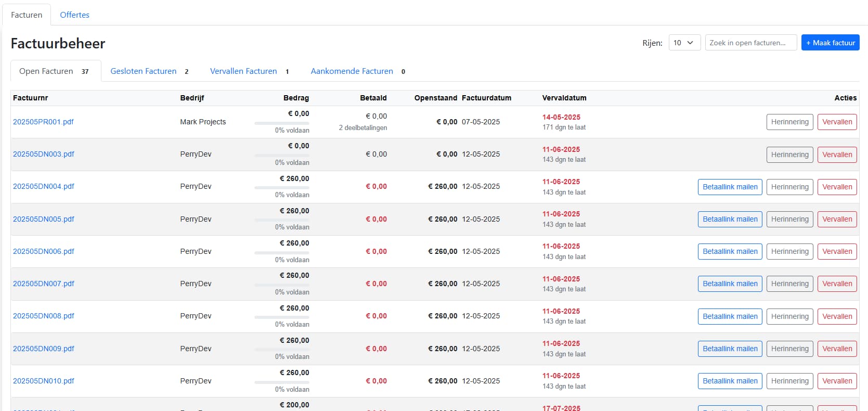Click the Factuurnr column header

31,98
